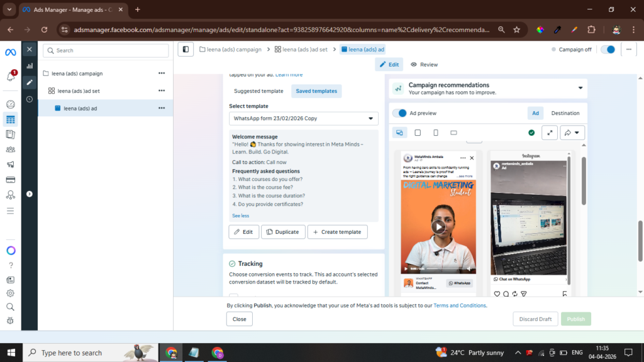Expand the ad preview to full screen

click(550, 133)
